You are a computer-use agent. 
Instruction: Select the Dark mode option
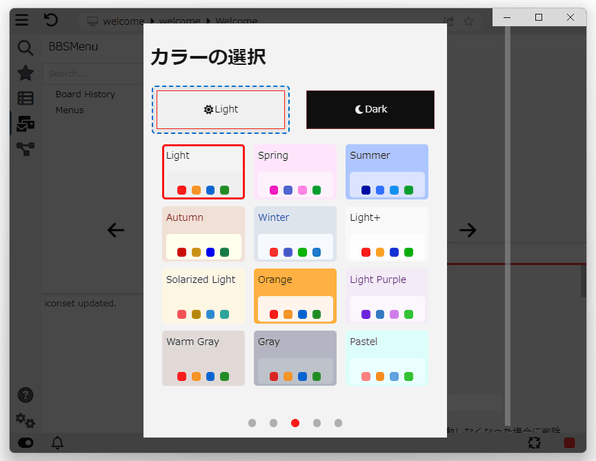371,109
